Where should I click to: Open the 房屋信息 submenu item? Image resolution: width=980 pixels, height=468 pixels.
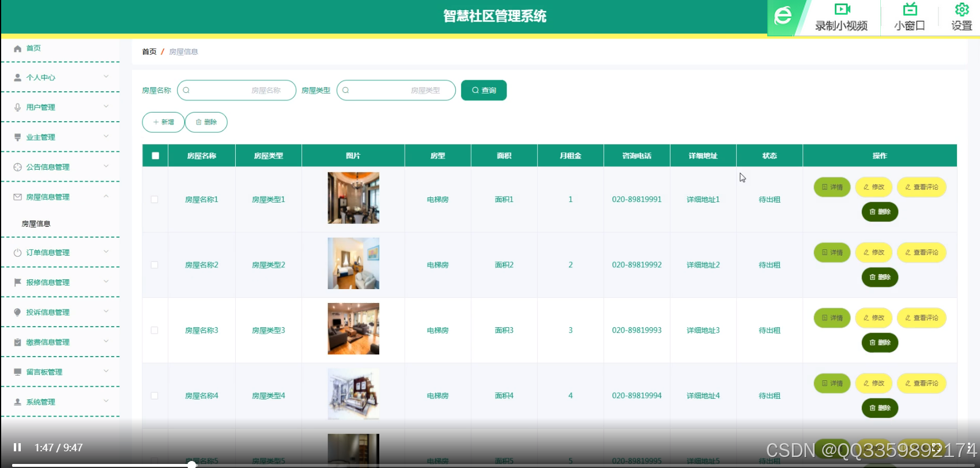(x=36, y=224)
